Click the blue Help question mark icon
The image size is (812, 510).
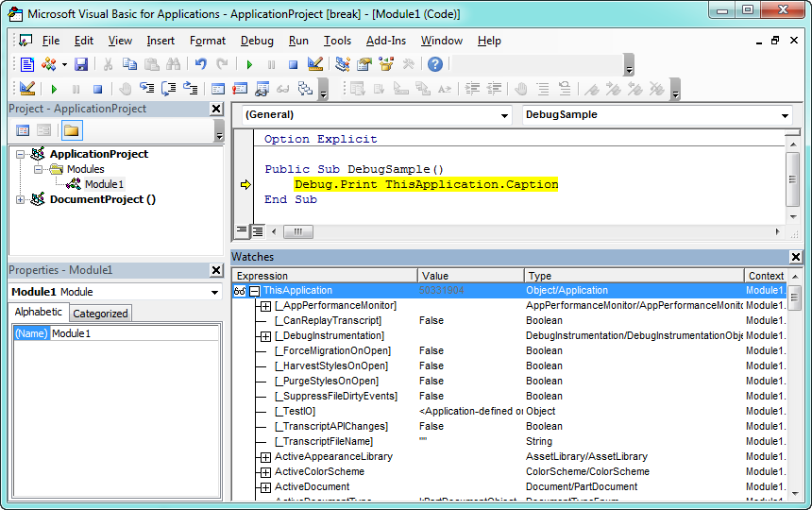pyautogui.click(x=435, y=64)
